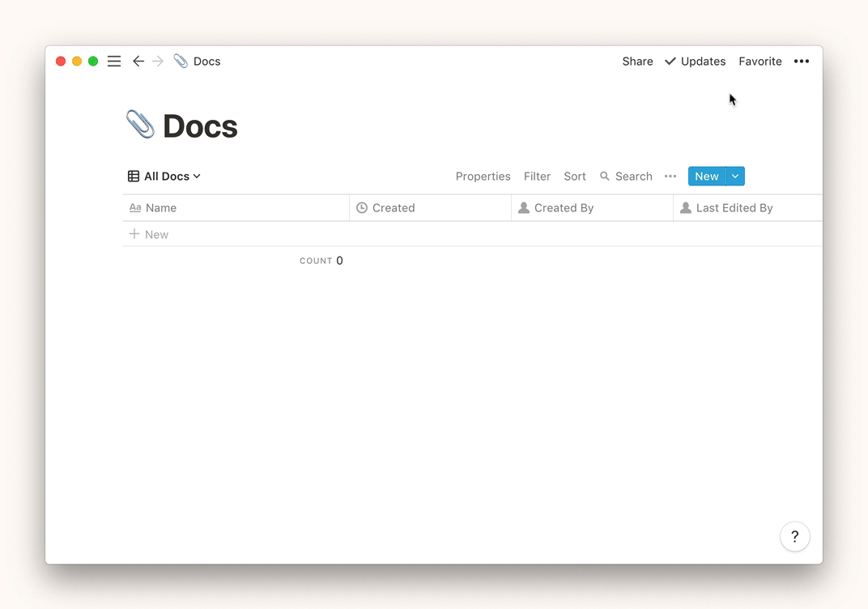868x609 pixels.
Task: Open the dropdown arrow beside New button
Action: click(735, 177)
